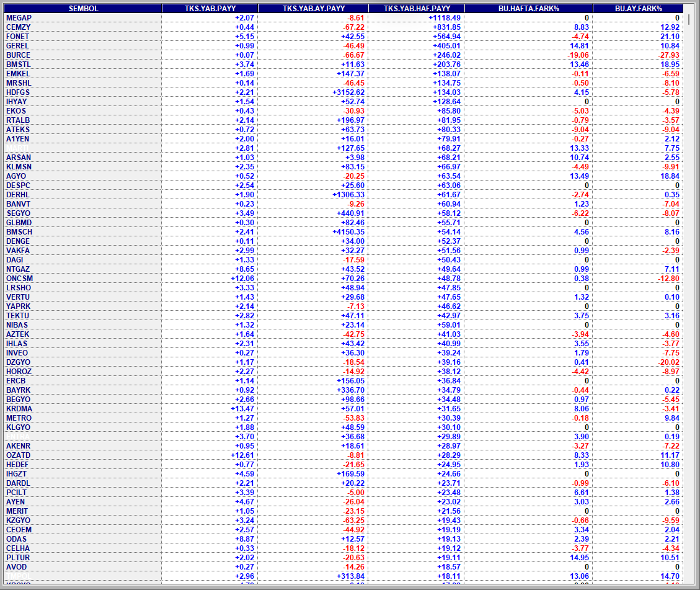The height and width of the screenshot is (590, 700).
Task: Click the +3152.62 value in HDFGS row
Action: click(x=348, y=92)
